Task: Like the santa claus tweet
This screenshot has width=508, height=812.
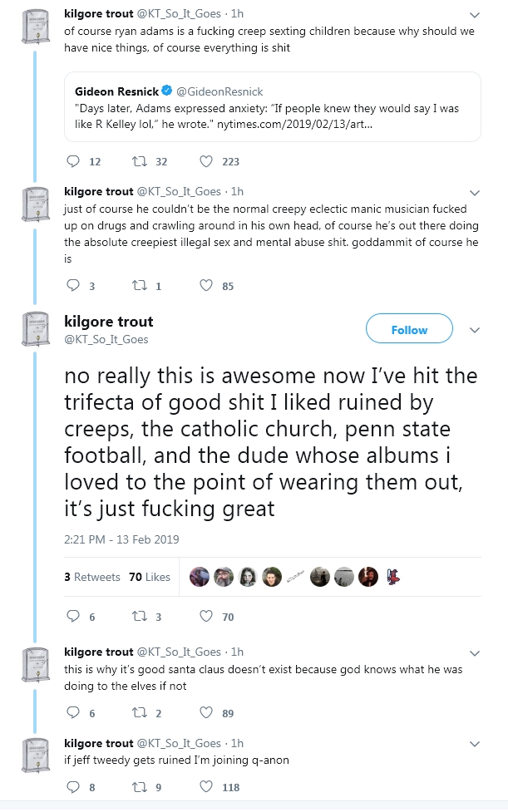Action: [x=206, y=713]
